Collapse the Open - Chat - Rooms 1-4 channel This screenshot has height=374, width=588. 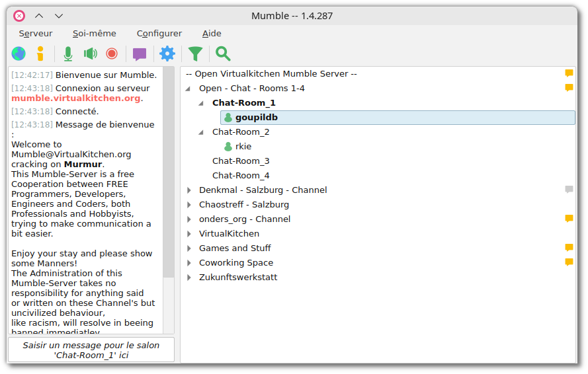coord(189,89)
